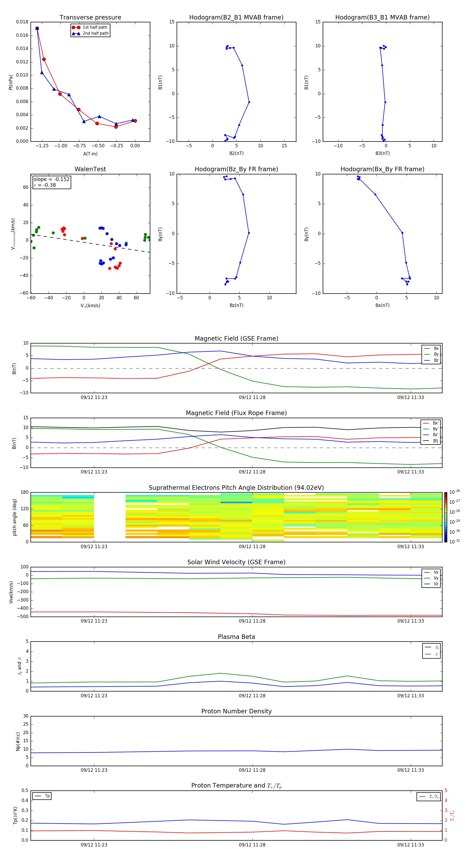The height and width of the screenshot is (868, 473).
Task: Click the 'Bz(nT)' x-axis label
Action: [x=236, y=305]
